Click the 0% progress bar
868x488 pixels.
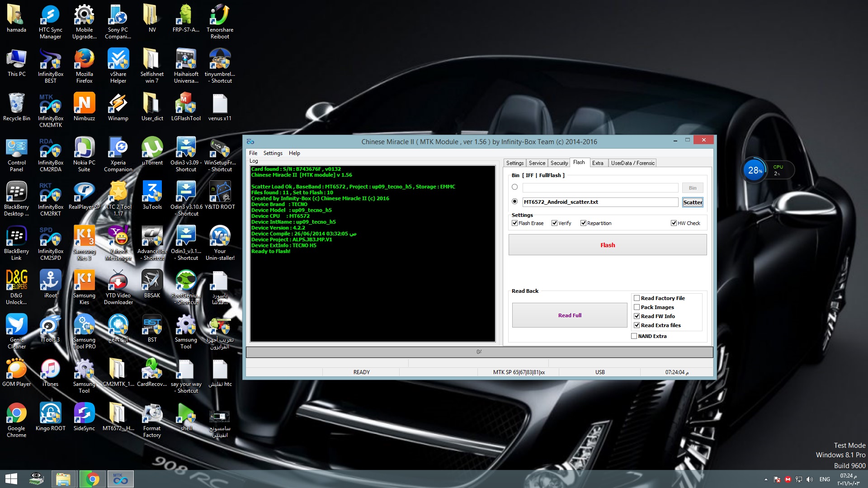pos(479,352)
